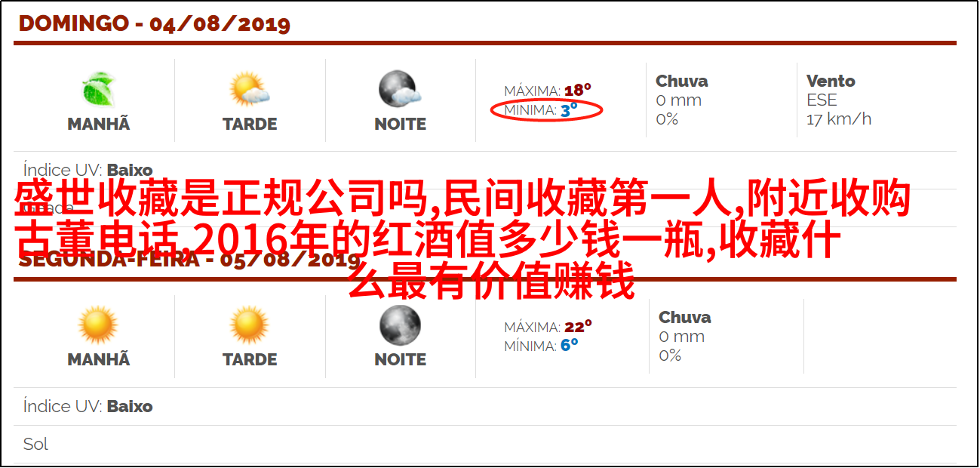Screen dimensions: 980x468
Task: Click Sunday's Índice UV Baixo row
Action: [x=484, y=170]
